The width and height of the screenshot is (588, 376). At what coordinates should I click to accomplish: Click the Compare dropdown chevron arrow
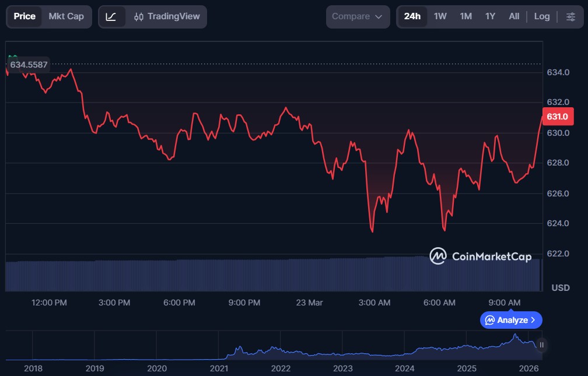(x=379, y=17)
